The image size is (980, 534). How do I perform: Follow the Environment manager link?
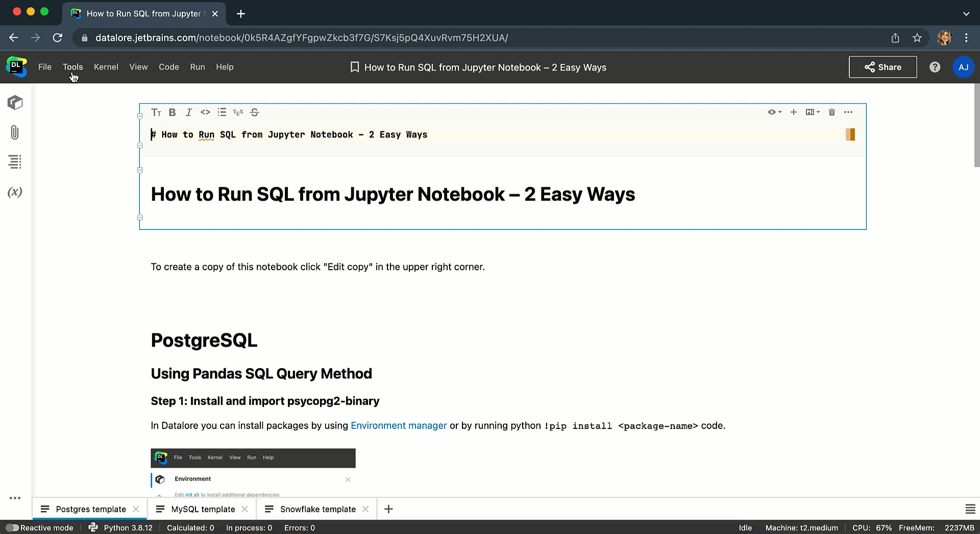click(399, 425)
